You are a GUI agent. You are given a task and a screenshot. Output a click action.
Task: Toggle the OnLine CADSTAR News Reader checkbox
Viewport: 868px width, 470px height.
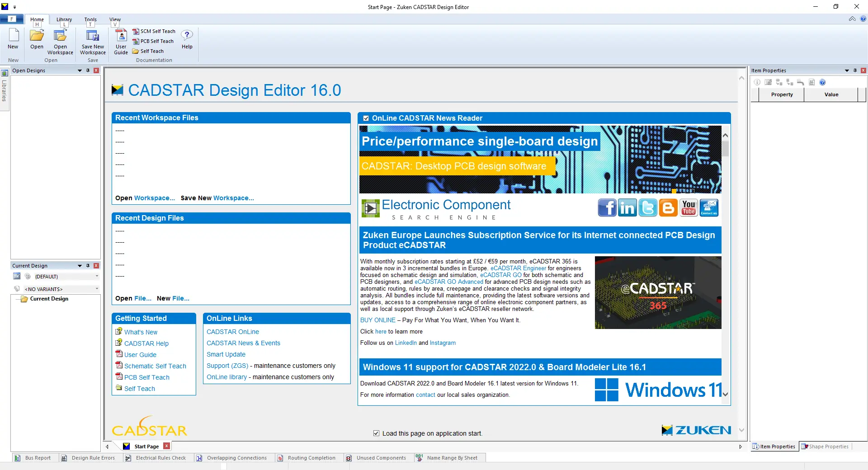366,118
